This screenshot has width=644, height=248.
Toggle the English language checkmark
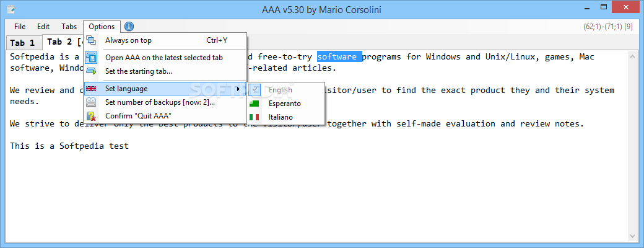coord(255,89)
